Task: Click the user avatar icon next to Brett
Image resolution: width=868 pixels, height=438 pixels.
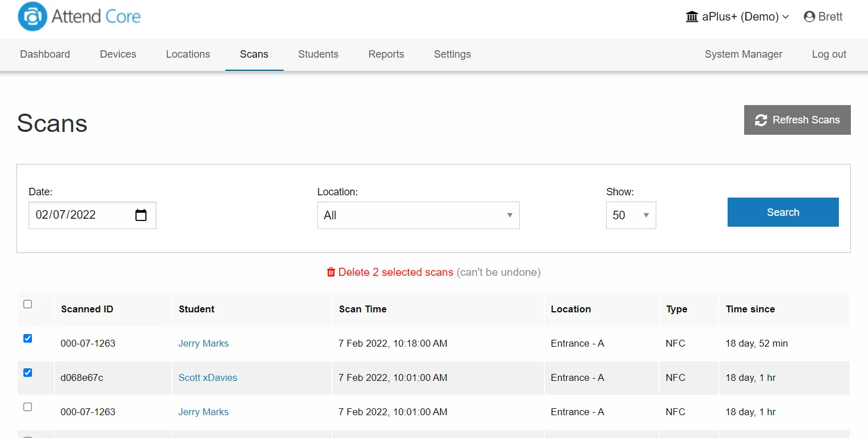Action: click(809, 17)
